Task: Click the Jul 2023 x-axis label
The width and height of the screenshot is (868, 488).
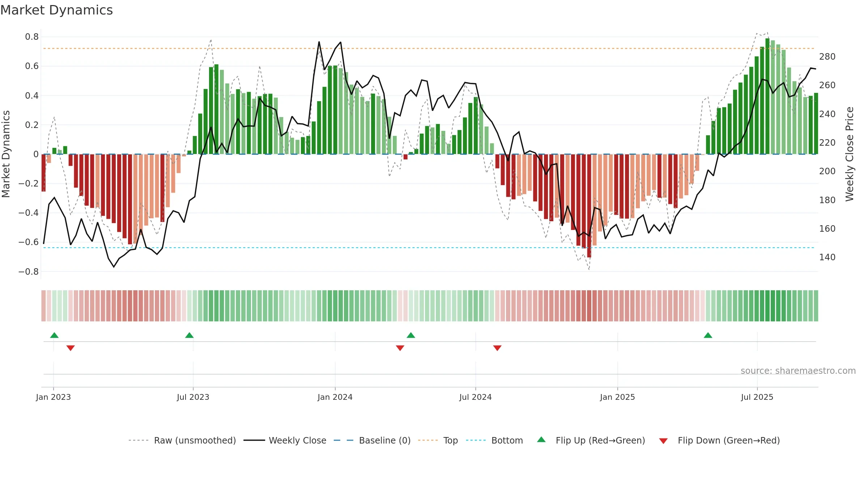Action: 193,397
